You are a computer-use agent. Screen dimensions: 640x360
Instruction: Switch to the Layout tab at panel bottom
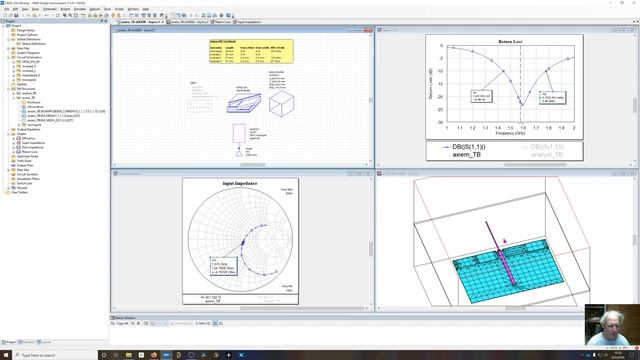point(44,342)
